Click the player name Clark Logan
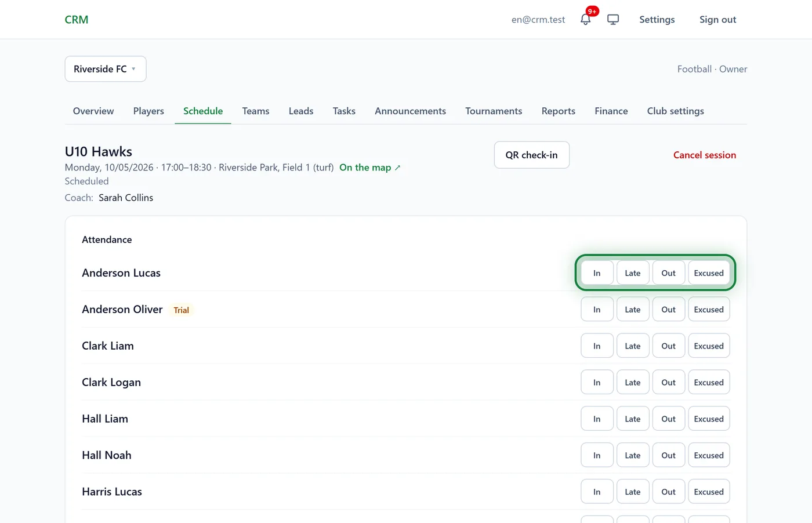 tap(111, 383)
